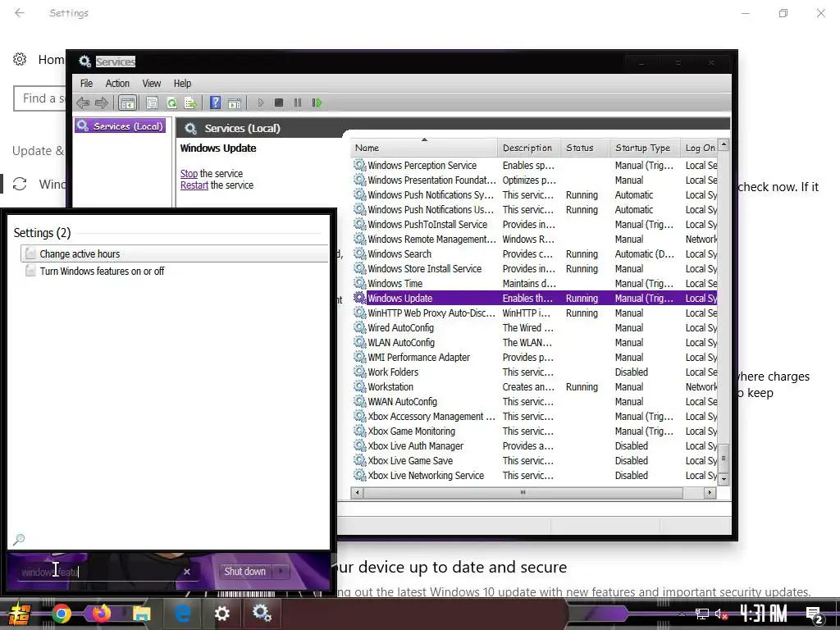Click the Xbox Live Game Save gear icon
The height and width of the screenshot is (630, 840).
359,460
